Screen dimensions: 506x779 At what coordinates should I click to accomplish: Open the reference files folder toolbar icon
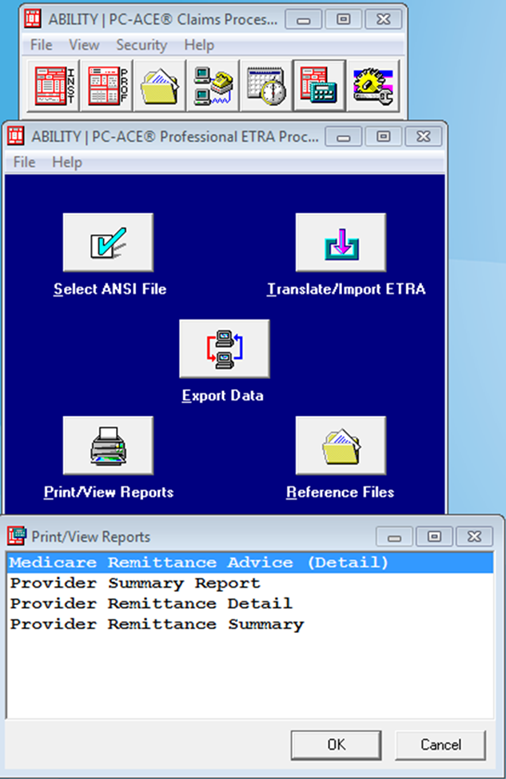coord(160,85)
